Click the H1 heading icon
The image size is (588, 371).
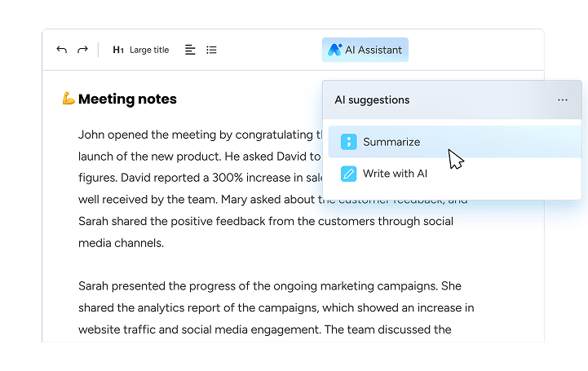tap(118, 50)
